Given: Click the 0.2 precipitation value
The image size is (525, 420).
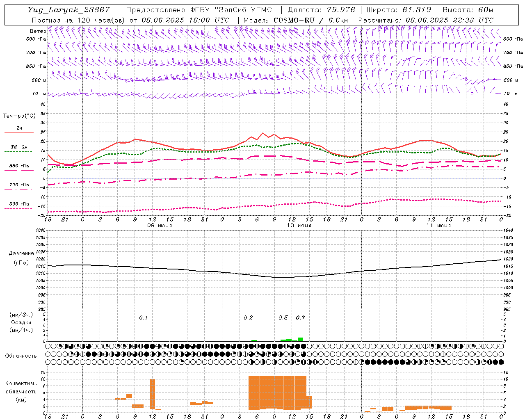Looking at the screenshot, I should [x=248, y=318].
